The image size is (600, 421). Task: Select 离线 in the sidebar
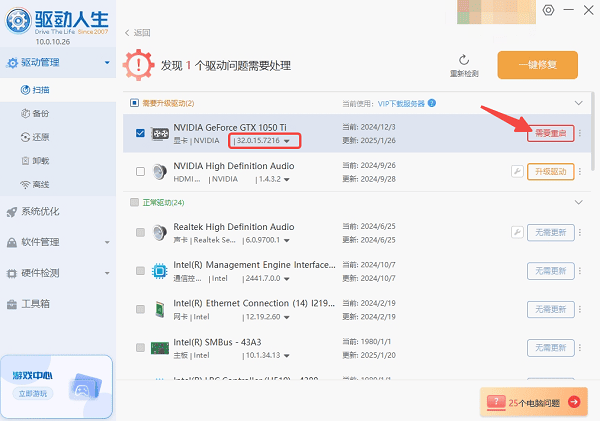coord(58,184)
